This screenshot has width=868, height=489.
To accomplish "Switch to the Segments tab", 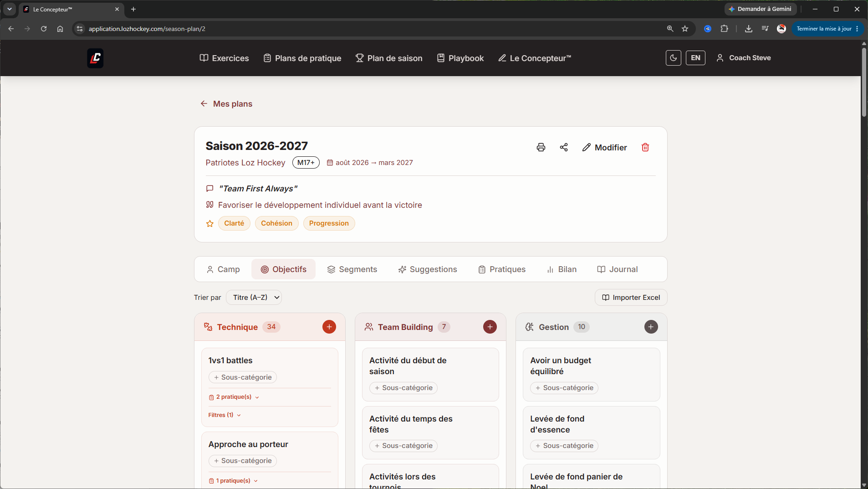I will pos(352,269).
